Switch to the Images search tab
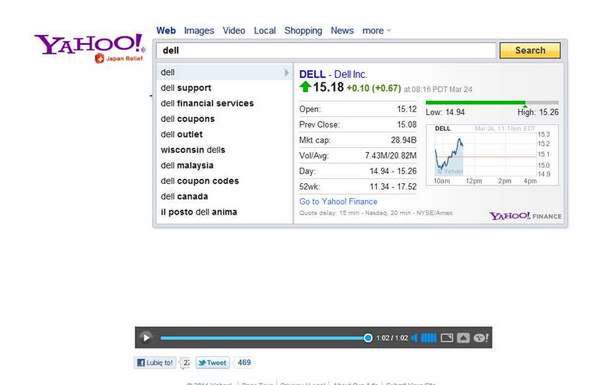 (x=199, y=31)
